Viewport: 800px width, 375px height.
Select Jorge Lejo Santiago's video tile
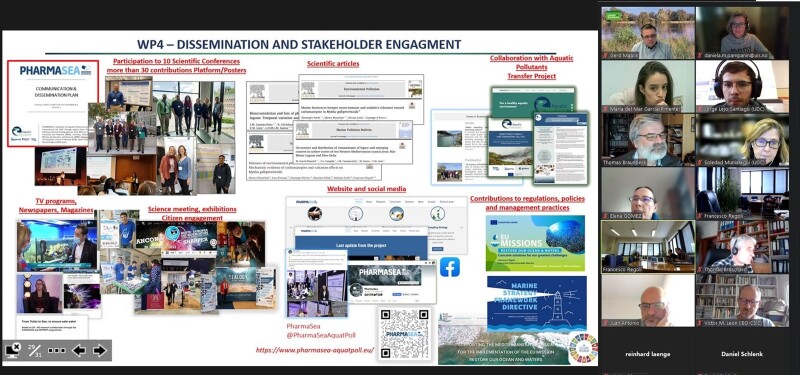tap(742, 86)
